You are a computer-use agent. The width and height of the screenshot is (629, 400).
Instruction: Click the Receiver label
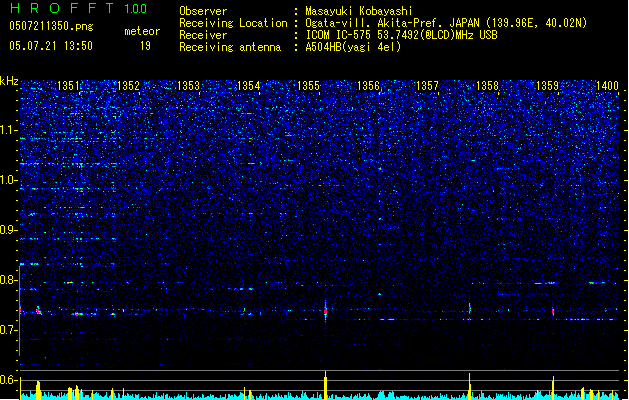coord(203,35)
